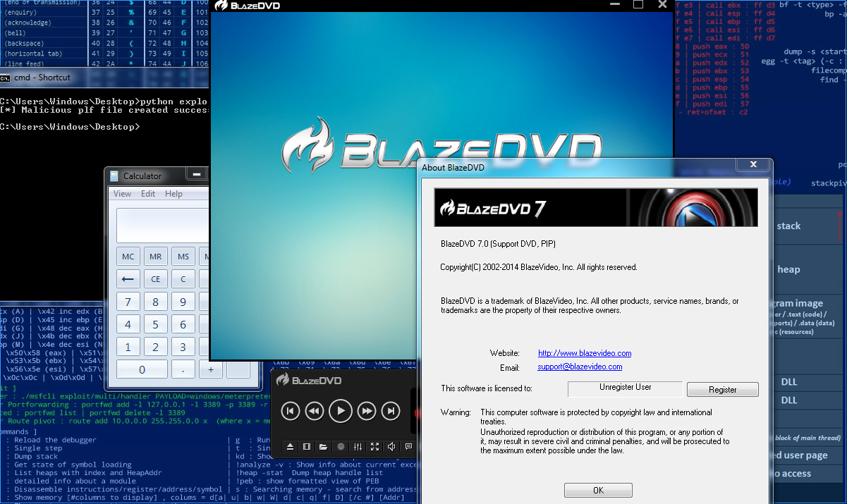Click the BlazeDVD flame logo in control panel

(x=283, y=379)
